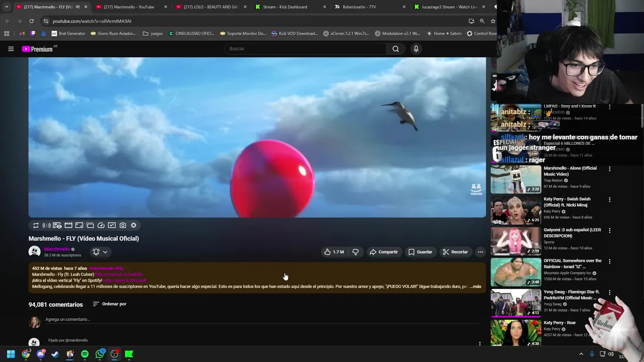Mute the Marshmello - FLY tab audio icon

pos(77,7)
